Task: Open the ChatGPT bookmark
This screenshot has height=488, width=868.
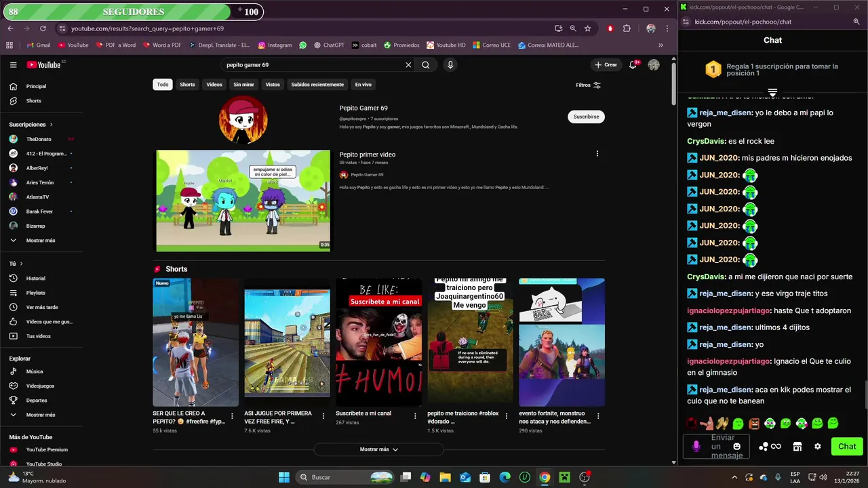Action: tap(329, 45)
